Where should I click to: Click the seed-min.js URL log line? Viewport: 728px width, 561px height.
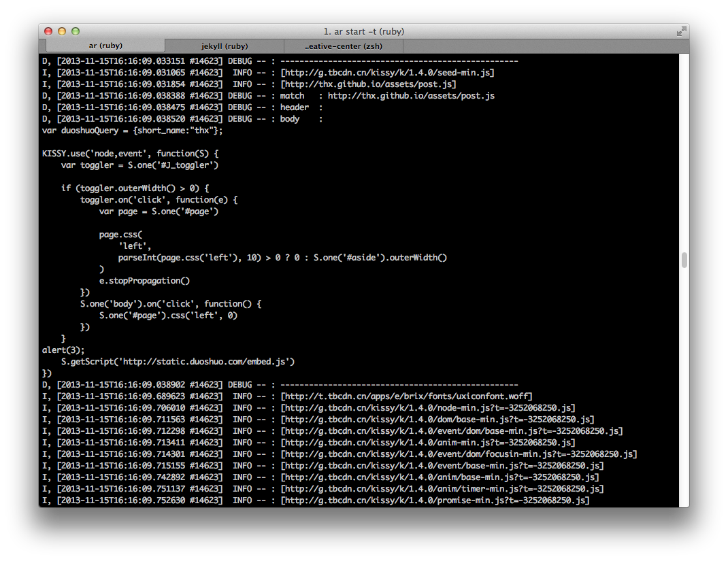coord(268,72)
